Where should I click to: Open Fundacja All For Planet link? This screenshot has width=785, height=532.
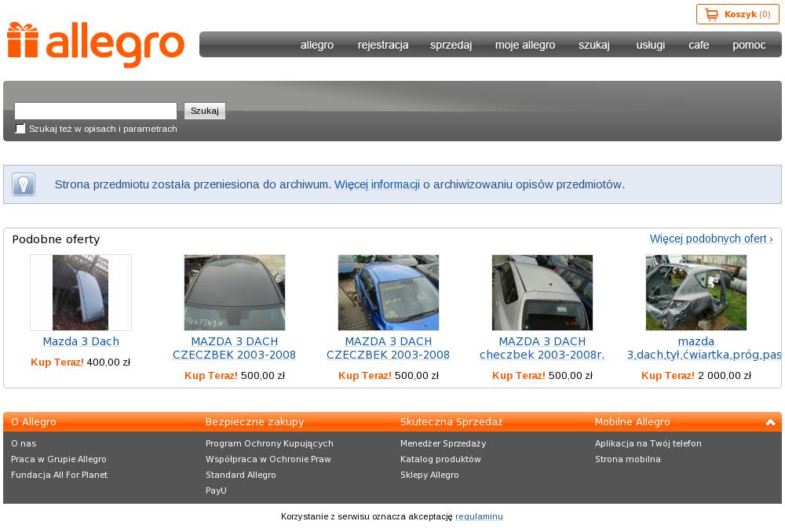[x=59, y=475]
